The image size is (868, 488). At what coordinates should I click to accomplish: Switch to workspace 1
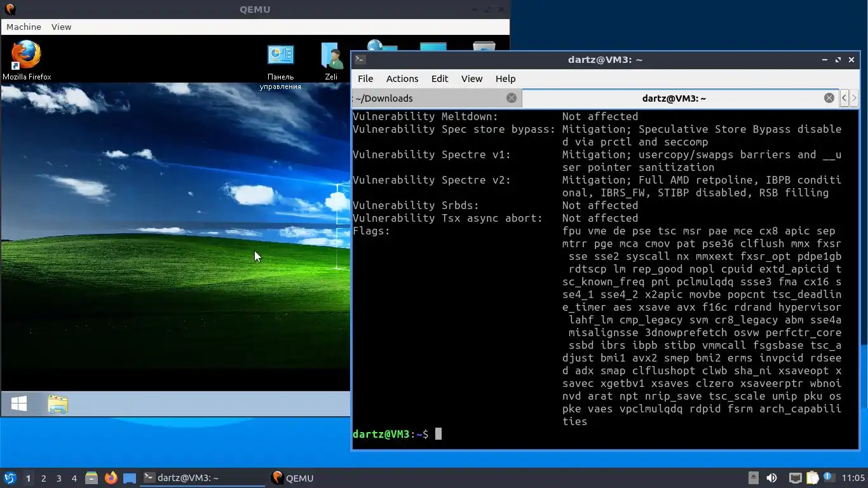click(28, 478)
